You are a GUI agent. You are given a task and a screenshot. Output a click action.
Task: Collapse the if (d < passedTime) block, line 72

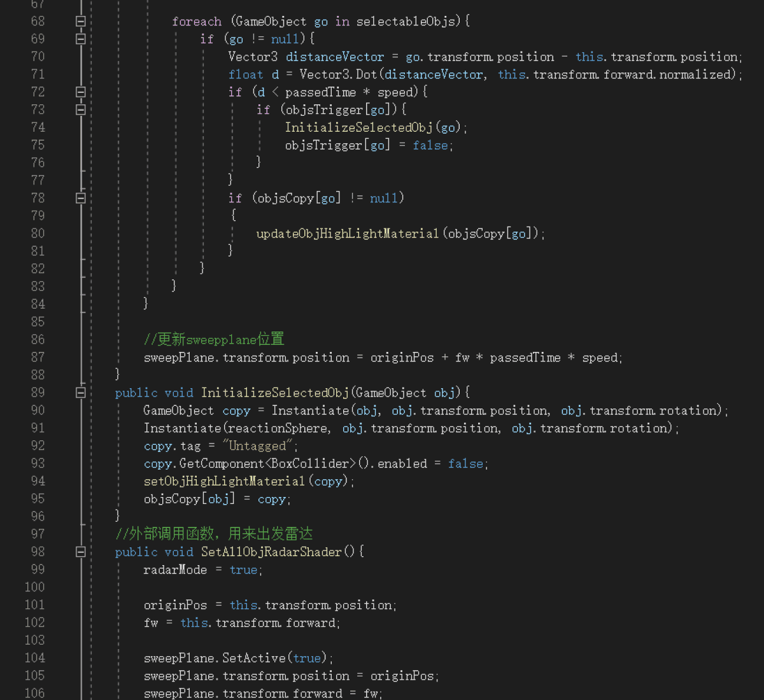click(x=81, y=92)
